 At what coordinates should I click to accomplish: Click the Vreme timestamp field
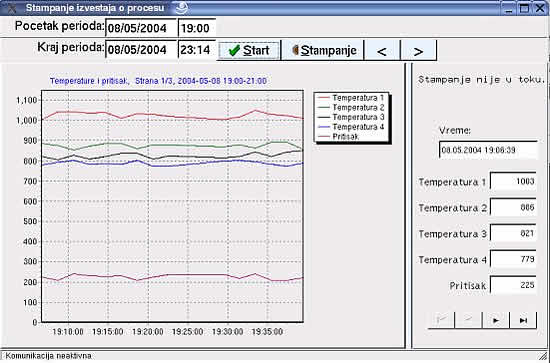click(x=488, y=150)
